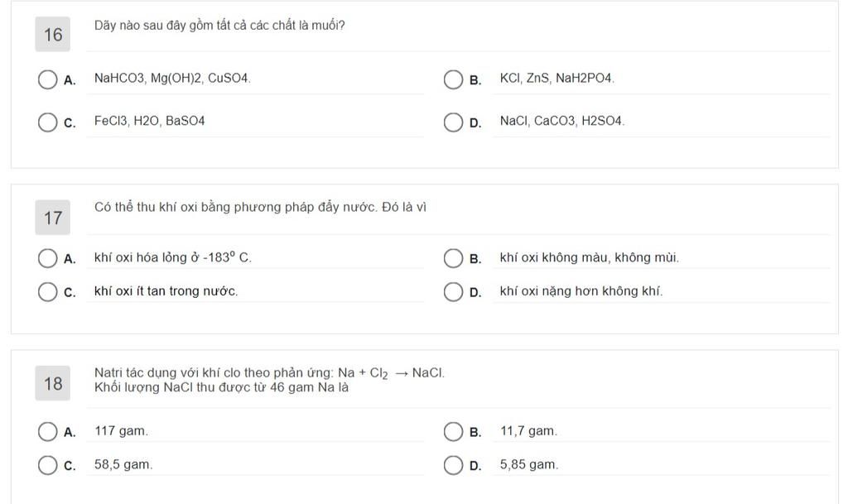Click answer text 'khí oxi hóa lỏng ở -183° C'
The height and width of the screenshot is (504, 848).
(172, 257)
